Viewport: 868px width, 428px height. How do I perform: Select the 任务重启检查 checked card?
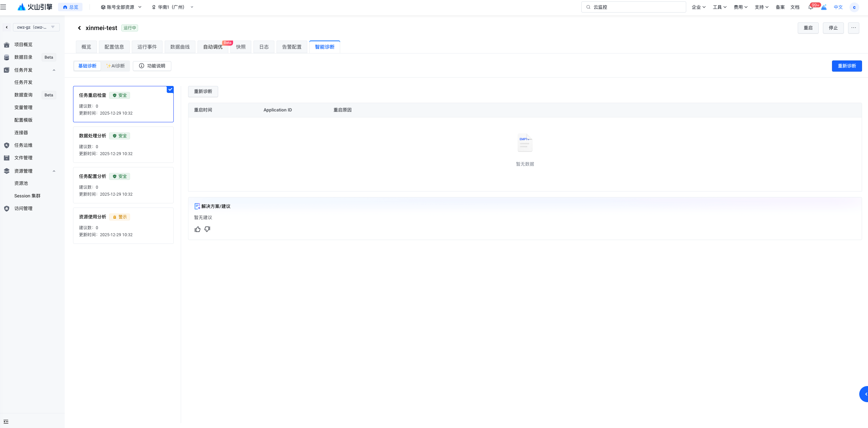(x=123, y=104)
